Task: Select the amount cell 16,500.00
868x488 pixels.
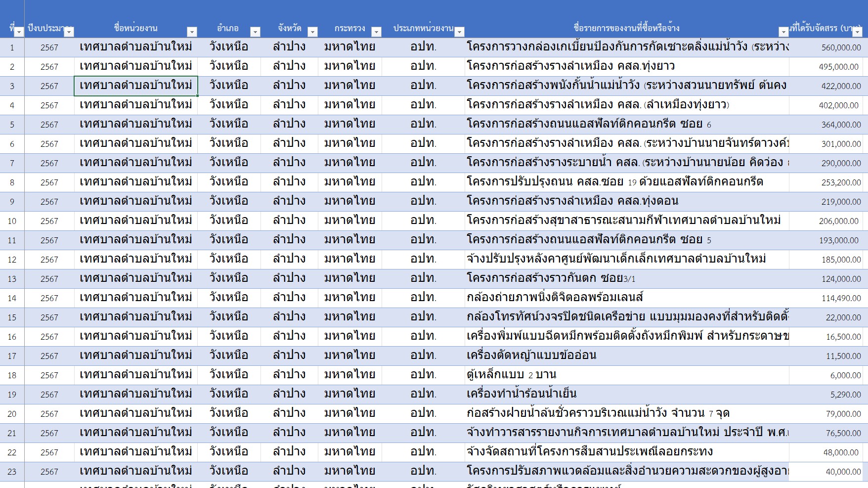Action: click(x=826, y=337)
